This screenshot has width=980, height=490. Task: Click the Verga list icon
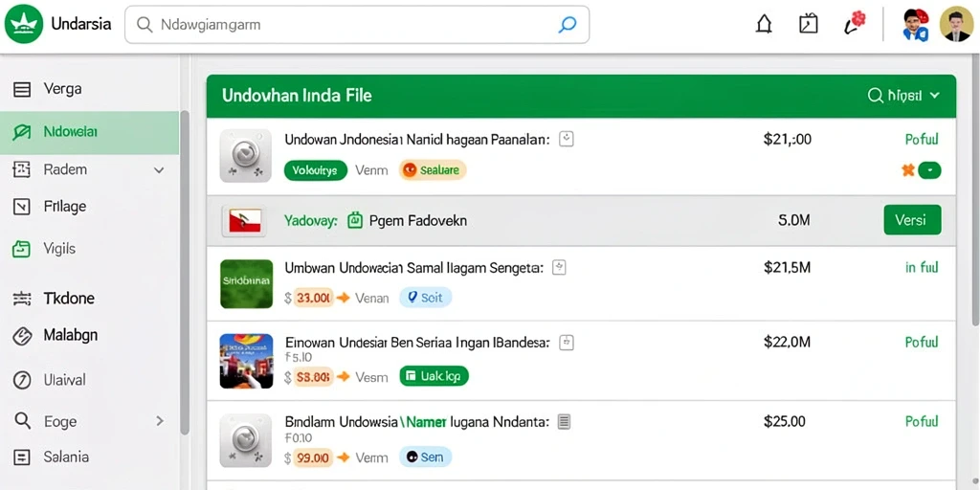[x=22, y=90]
